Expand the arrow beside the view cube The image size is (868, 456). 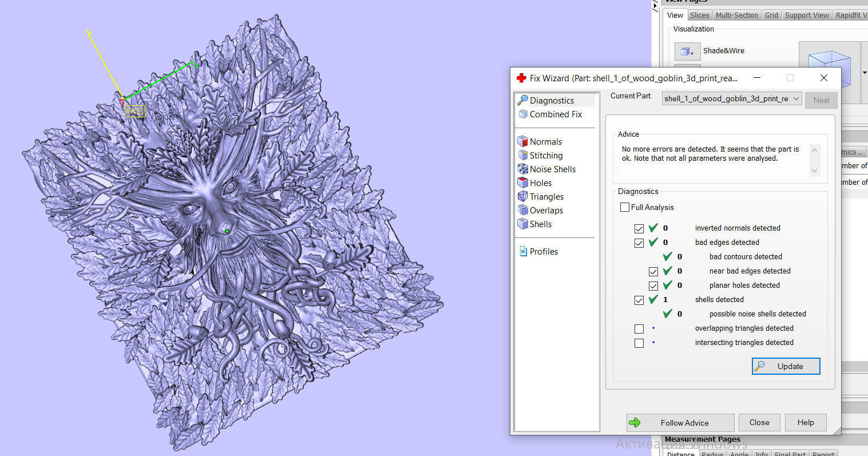point(864,73)
